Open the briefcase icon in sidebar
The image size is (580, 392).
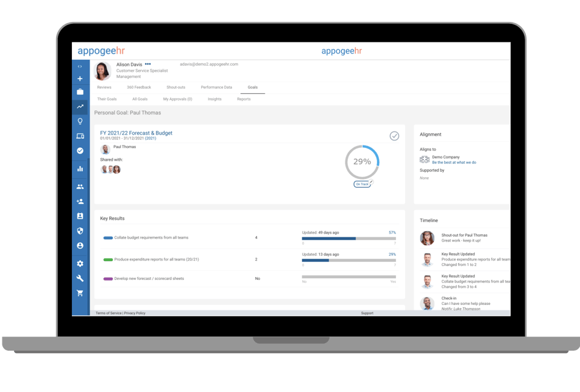80,92
